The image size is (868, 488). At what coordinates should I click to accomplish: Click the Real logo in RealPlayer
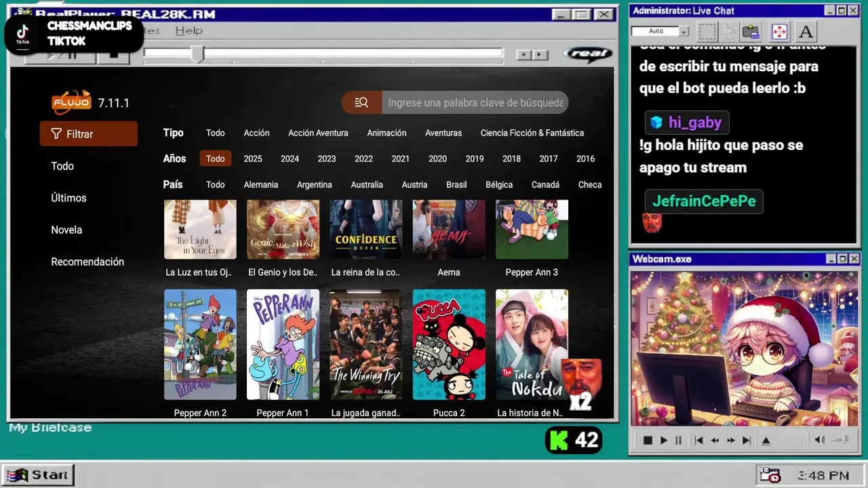[x=588, y=54]
